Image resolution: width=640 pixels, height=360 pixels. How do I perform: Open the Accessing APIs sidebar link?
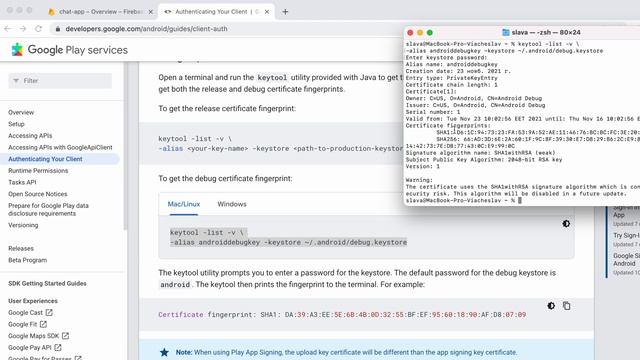pyautogui.click(x=30, y=136)
